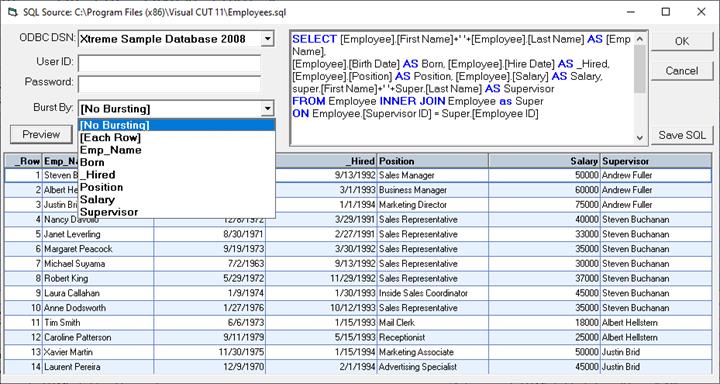
Task: Maximize the SQL Source window
Action: 665,12
